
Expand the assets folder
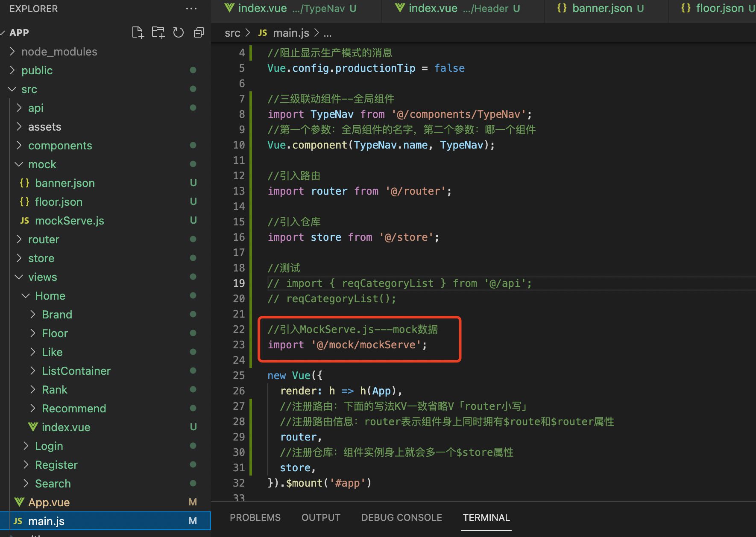click(x=19, y=127)
